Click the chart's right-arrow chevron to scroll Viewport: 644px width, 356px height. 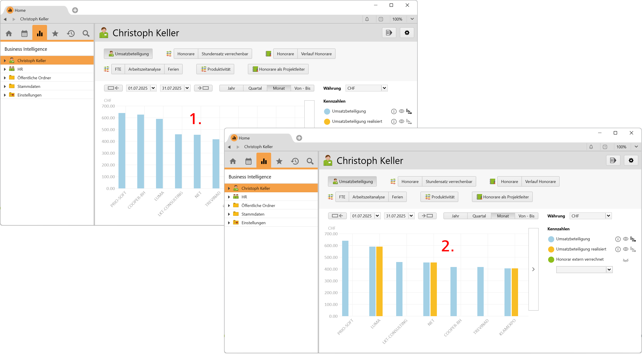[x=533, y=270]
